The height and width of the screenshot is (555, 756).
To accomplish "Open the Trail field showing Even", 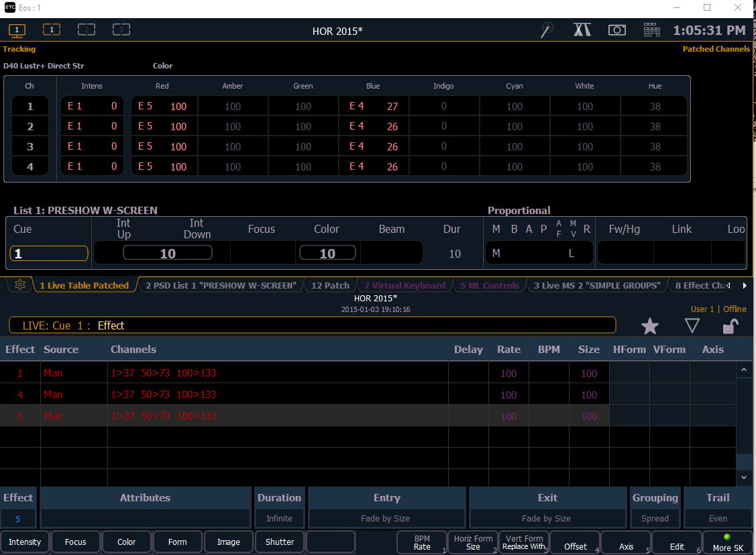I will click(x=718, y=519).
